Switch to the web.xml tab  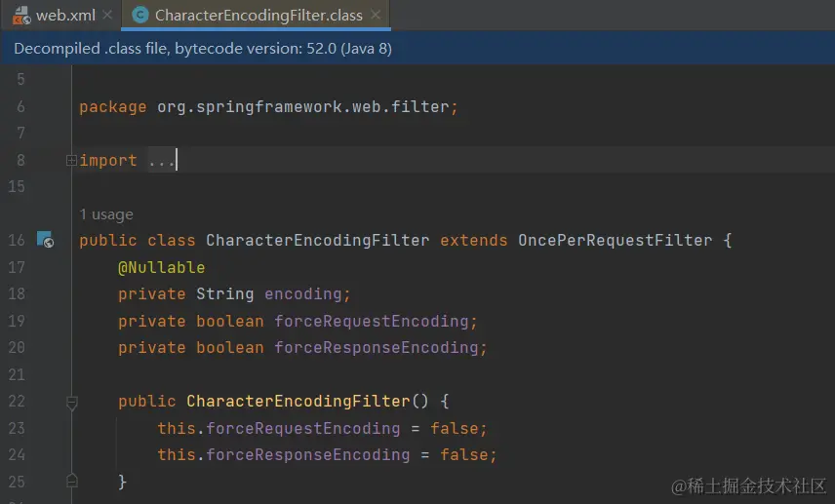[62, 15]
